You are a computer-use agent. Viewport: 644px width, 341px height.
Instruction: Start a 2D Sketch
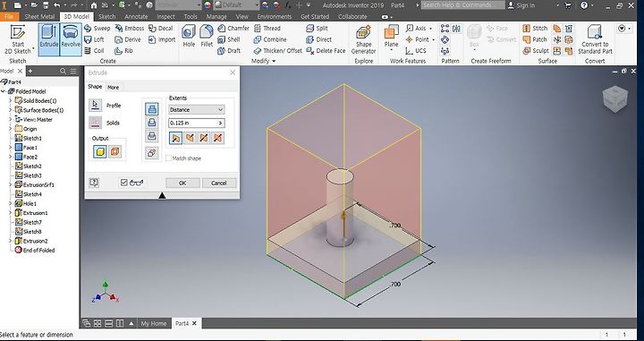pyautogui.click(x=17, y=39)
